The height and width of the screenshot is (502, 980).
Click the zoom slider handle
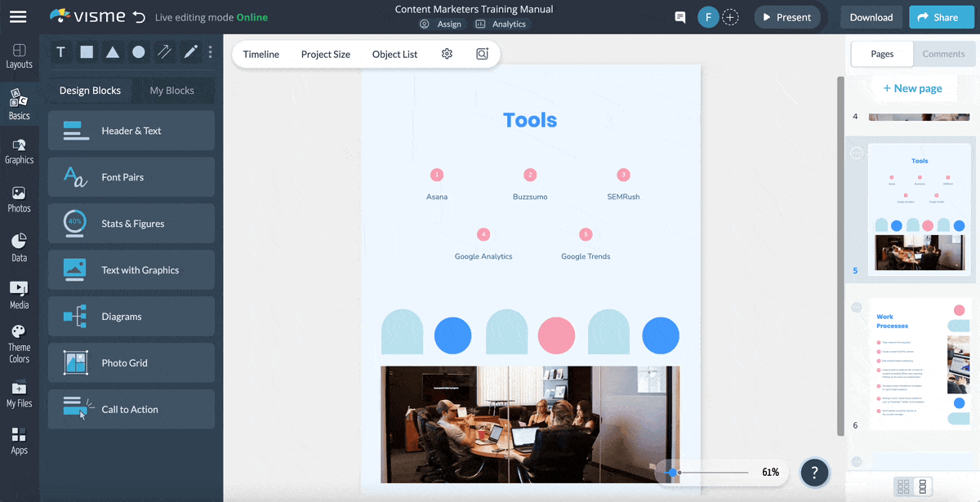[672, 473]
